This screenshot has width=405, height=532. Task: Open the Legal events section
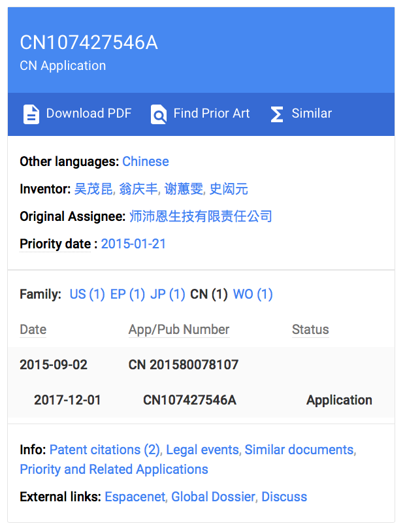[202, 450]
